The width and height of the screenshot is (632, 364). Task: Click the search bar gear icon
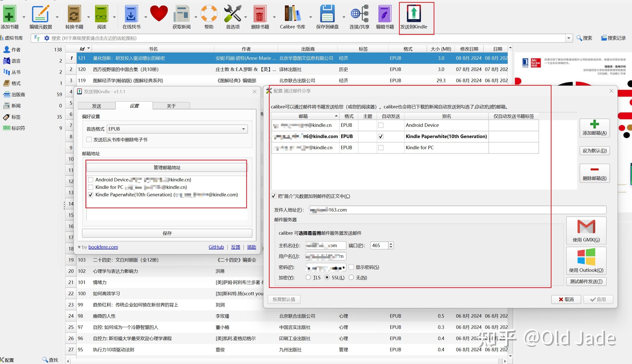coord(47,38)
